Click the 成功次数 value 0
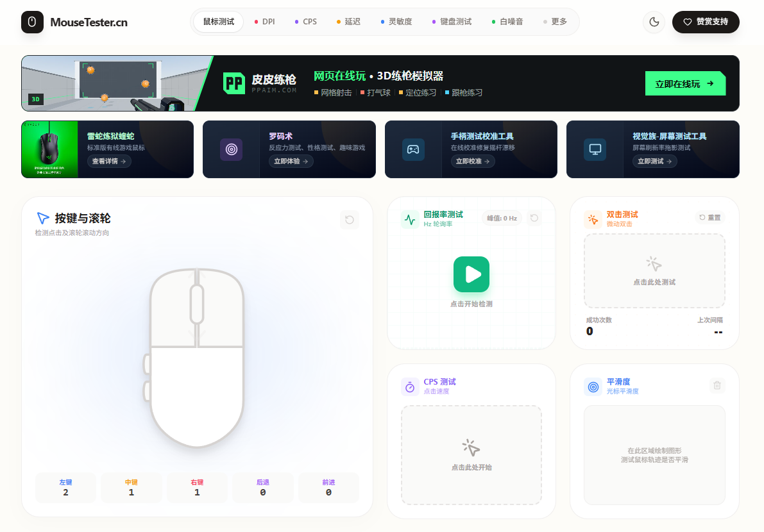 [590, 331]
